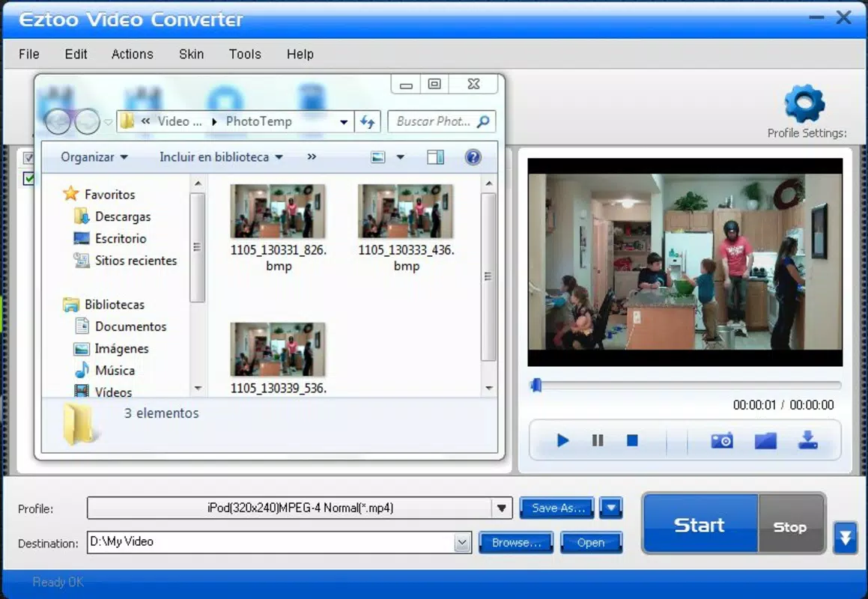Screen dimensions: 868x599
Task: Open the Tools menu
Action: click(x=245, y=54)
